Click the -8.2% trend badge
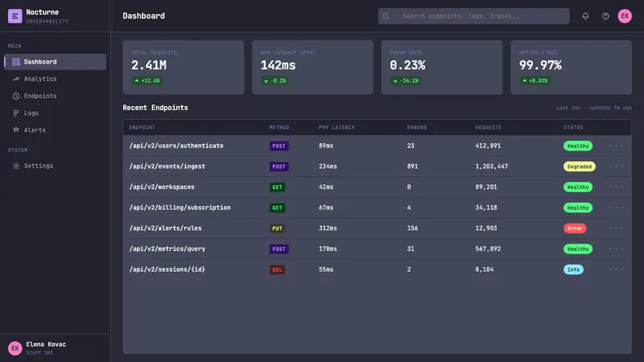The image size is (644, 362). click(x=275, y=81)
